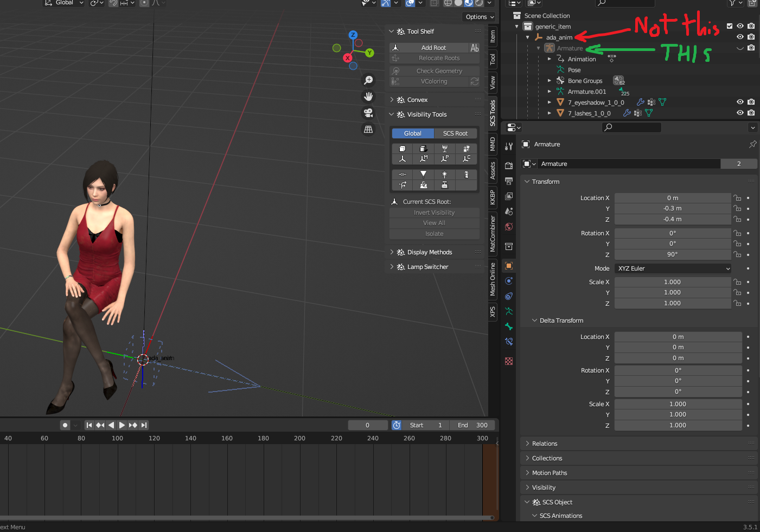Click the Location X value field
The width and height of the screenshot is (760, 532).
[672, 198]
